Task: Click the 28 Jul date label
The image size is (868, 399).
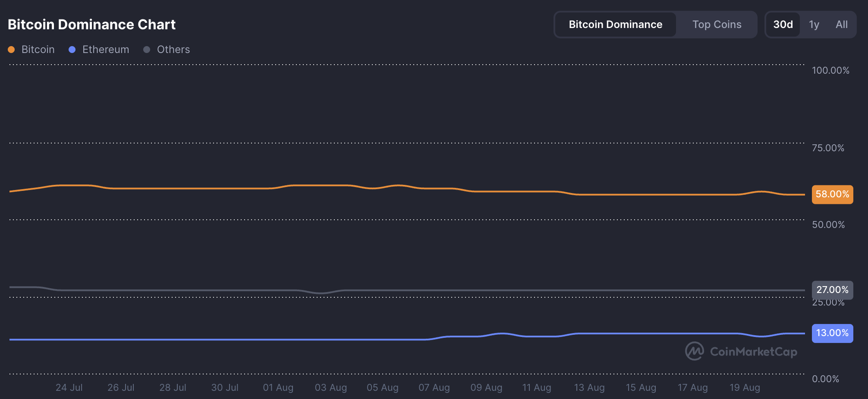Action: 173,387
